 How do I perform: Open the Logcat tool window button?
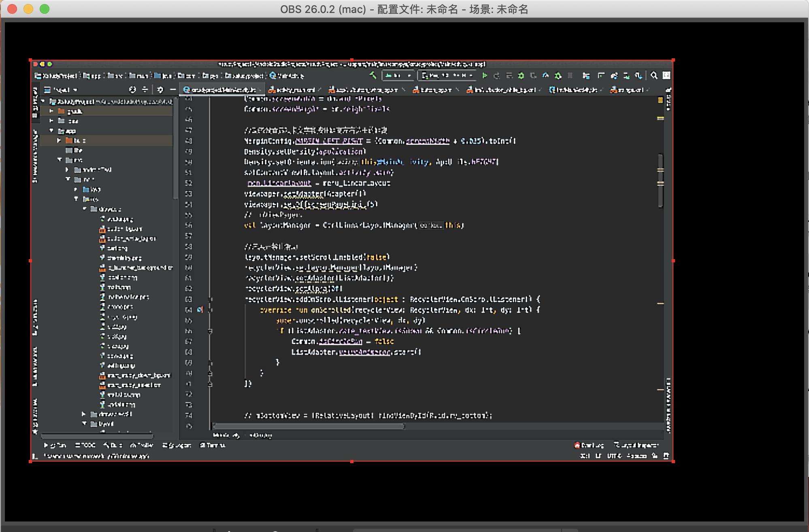tap(177, 445)
